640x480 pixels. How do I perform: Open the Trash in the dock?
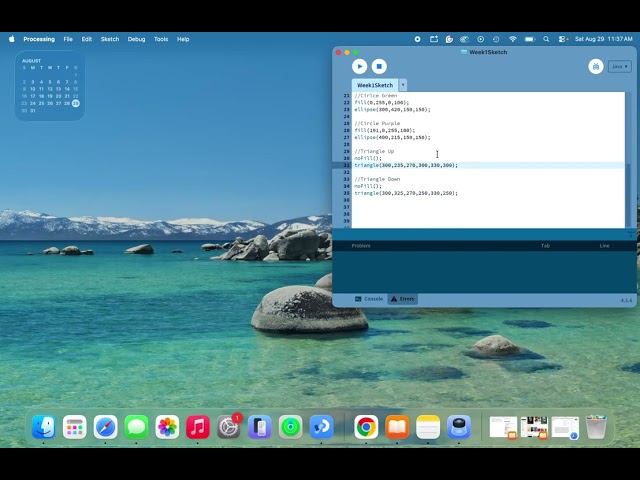coord(596,427)
